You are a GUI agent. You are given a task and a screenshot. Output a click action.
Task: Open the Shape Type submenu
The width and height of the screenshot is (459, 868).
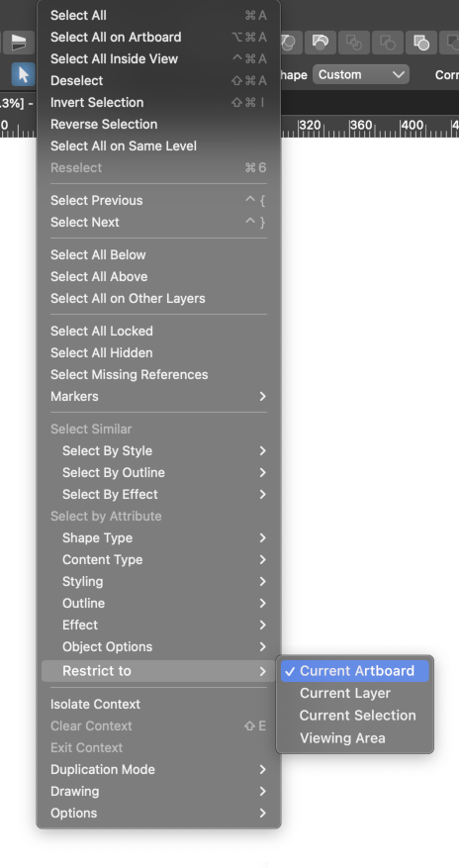click(158, 538)
